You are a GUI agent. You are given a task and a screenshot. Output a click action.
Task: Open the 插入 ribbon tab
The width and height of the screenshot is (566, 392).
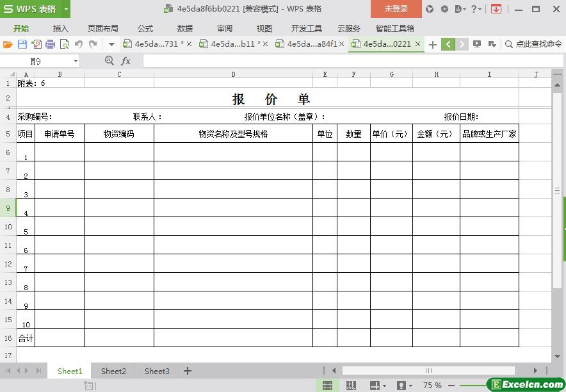click(61, 28)
